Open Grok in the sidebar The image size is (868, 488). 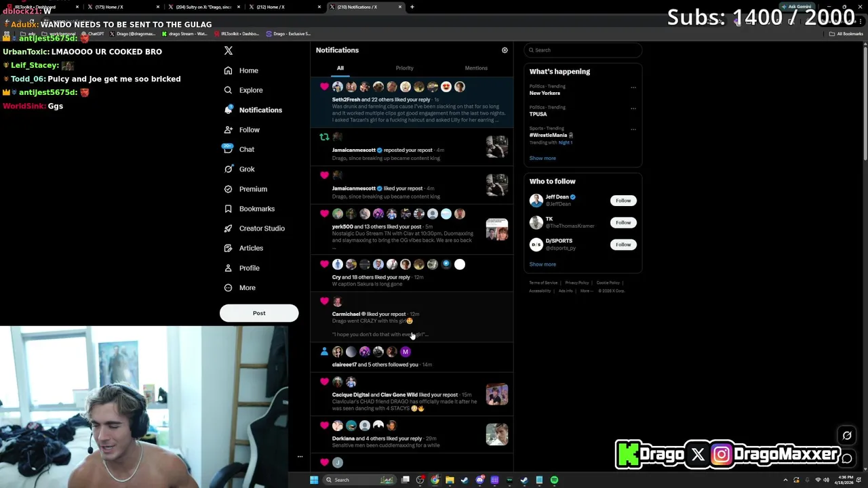(x=239, y=169)
